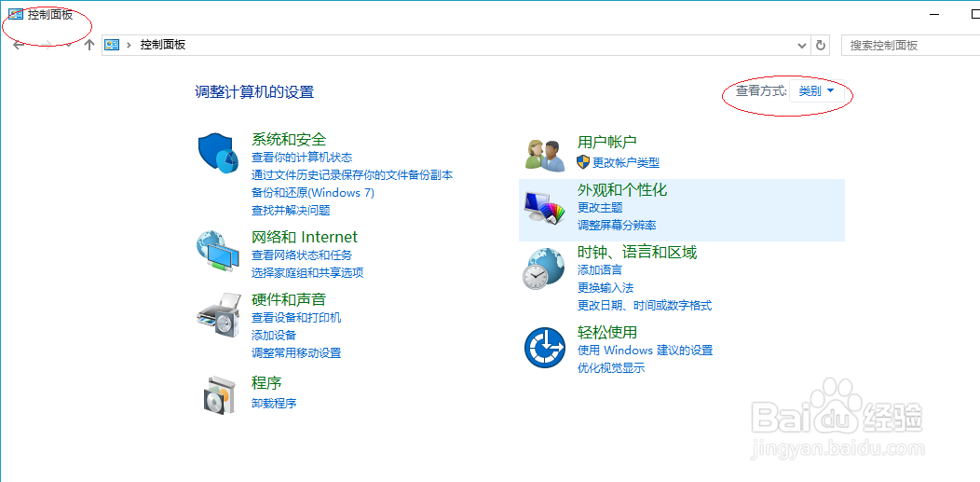This screenshot has width=980, height=482.
Task: Click 使用 Windows 建议的设置
Action: point(645,351)
